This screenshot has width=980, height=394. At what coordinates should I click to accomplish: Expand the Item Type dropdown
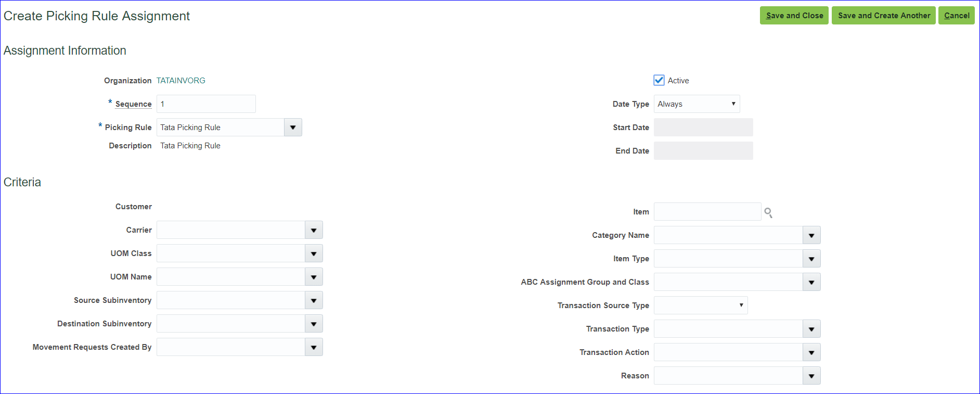click(811, 259)
